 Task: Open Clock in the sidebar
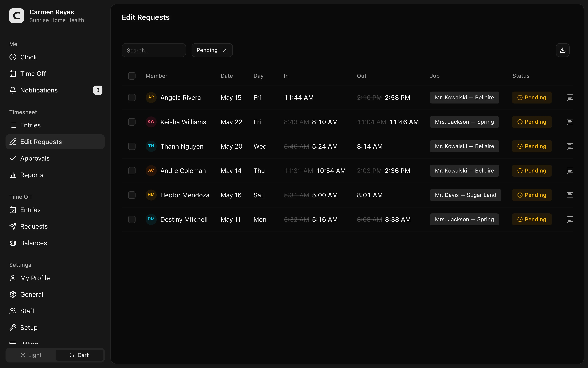55,57
